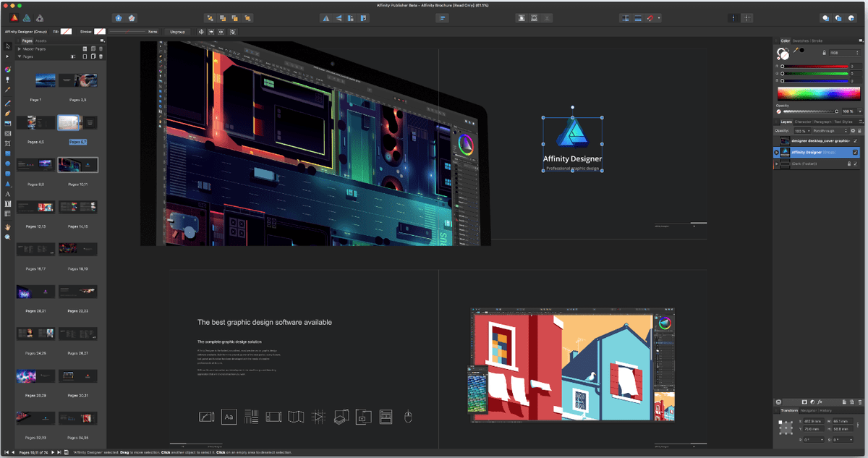Image resolution: width=868 pixels, height=458 pixels.
Task: Click the alignment toolbar icon
Action: point(443,17)
